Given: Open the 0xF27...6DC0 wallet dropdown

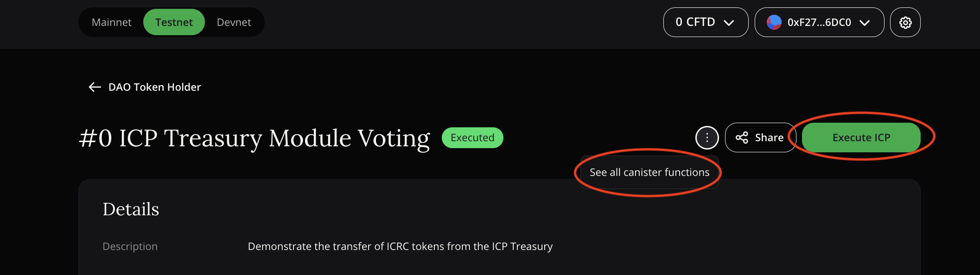Looking at the screenshot, I should pyautogui.click(x=819, y=22).
